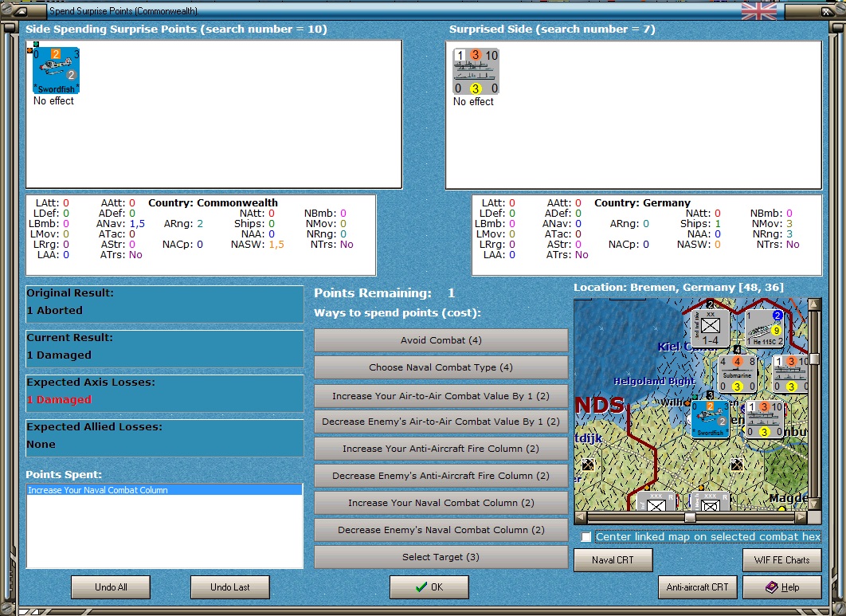
Task: Click the 1-4 infantry division counter on the map
Action: pyautogui.click(x=710, y=328)
